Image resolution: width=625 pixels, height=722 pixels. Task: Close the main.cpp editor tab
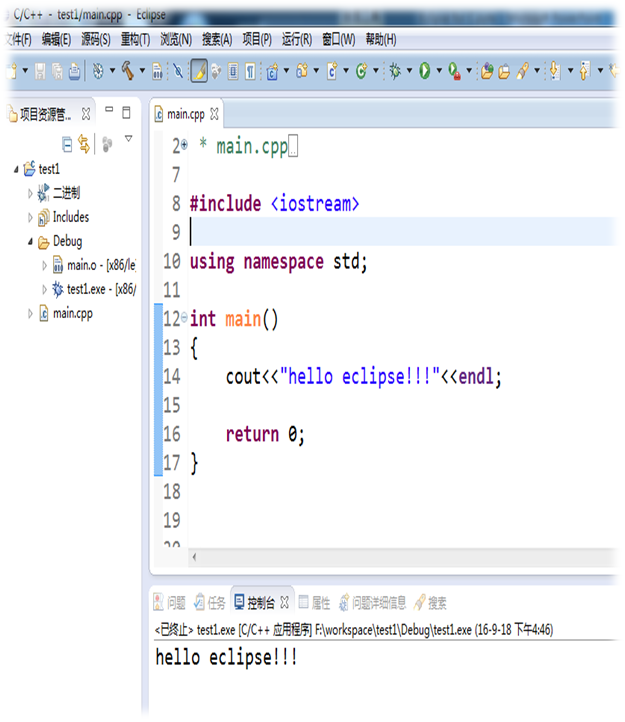tap(214, 114)
